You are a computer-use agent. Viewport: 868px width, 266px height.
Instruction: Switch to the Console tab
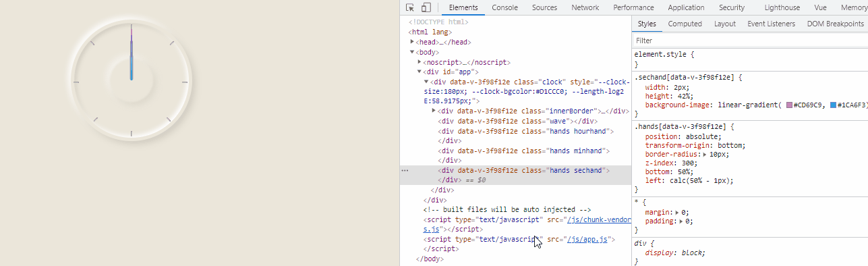(x=504, y=7)
